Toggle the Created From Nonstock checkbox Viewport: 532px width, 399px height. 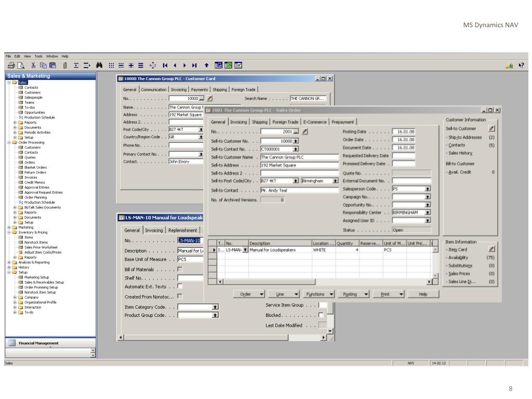point(180,296)
